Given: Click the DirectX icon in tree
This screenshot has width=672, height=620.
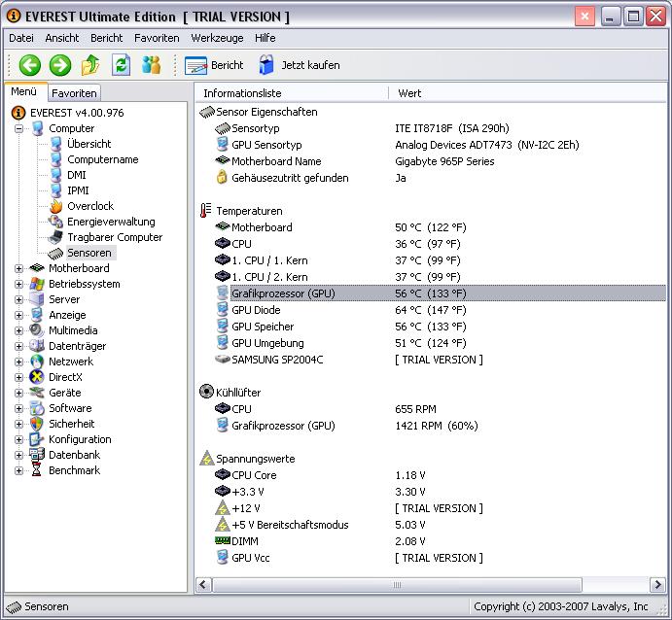Looking at the screenshot, I should pos(37,377).
